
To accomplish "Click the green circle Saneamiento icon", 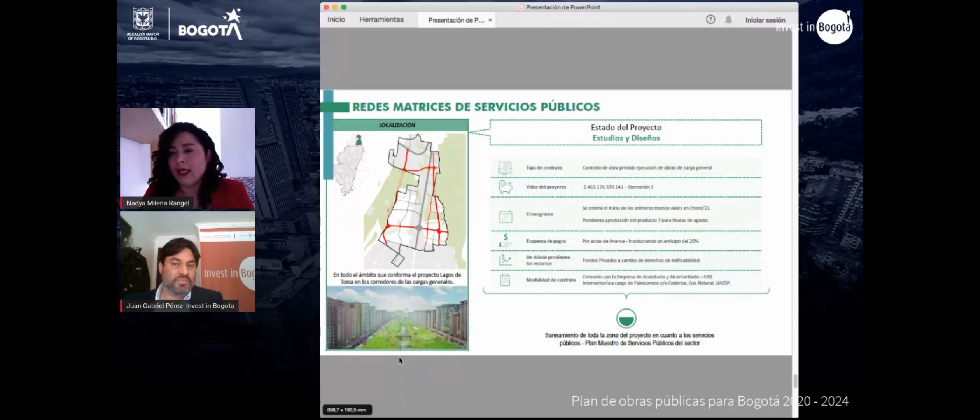I will [626, 318].
